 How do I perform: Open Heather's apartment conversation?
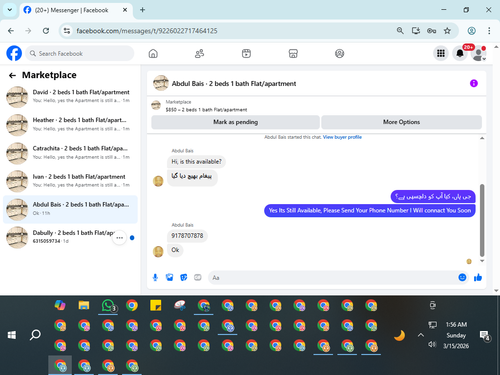coord(70,125)
